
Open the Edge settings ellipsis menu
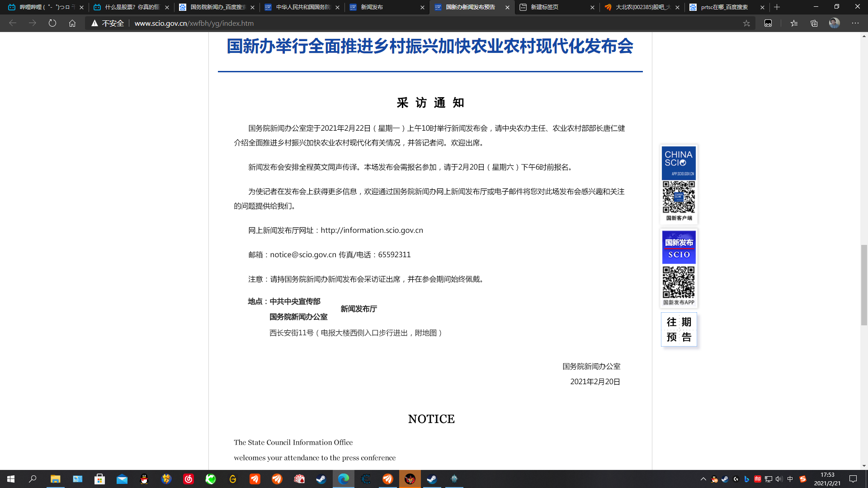855,23
